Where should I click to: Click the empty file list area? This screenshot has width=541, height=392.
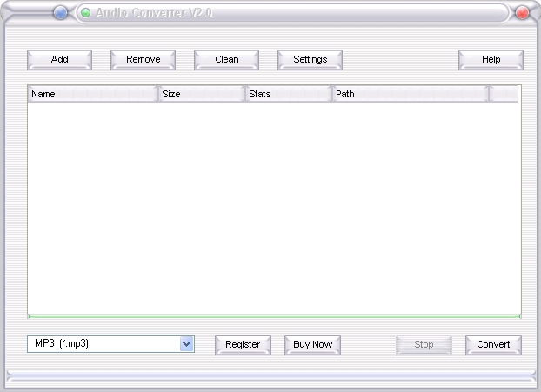(x=274, y=208)
